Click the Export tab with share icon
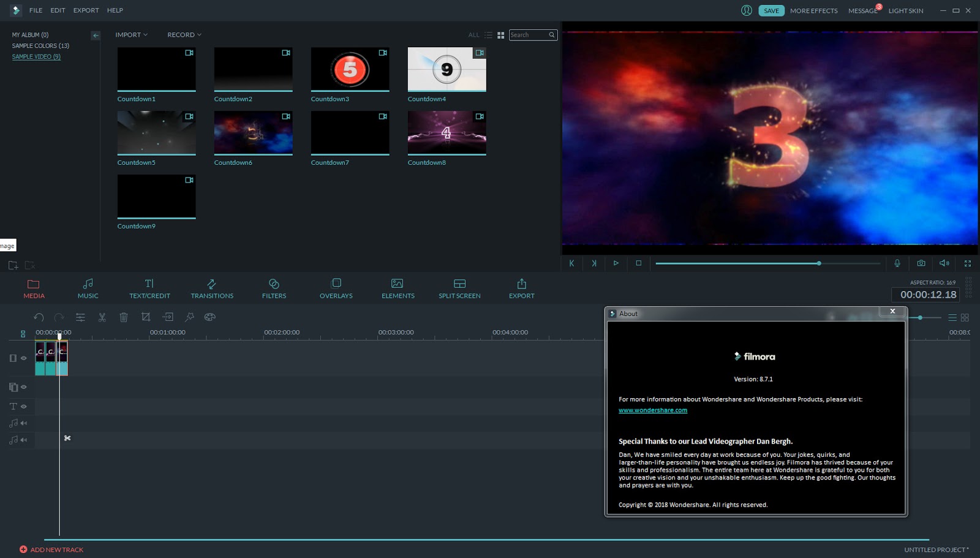 point(522,288)
